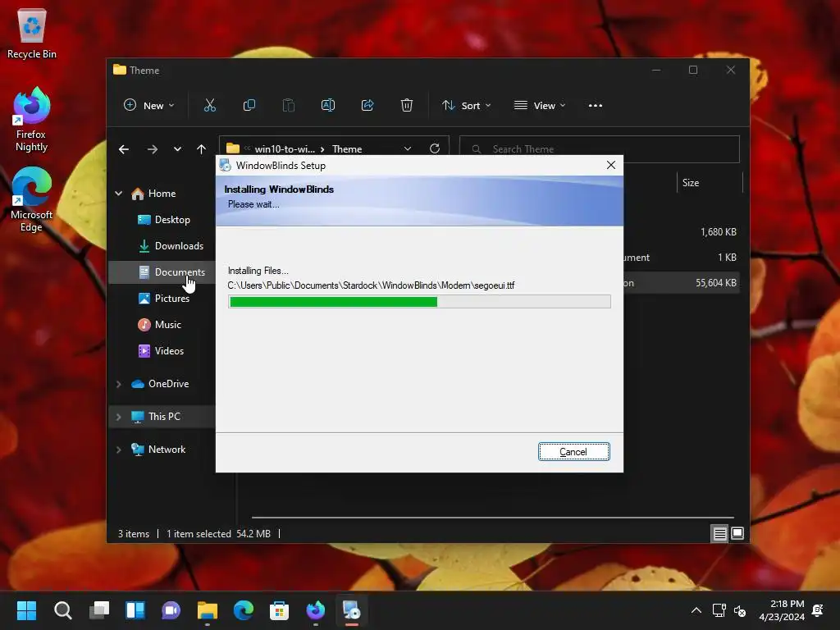Expand the This PC tree node
The image size is (840, 630).
[118, 417]
